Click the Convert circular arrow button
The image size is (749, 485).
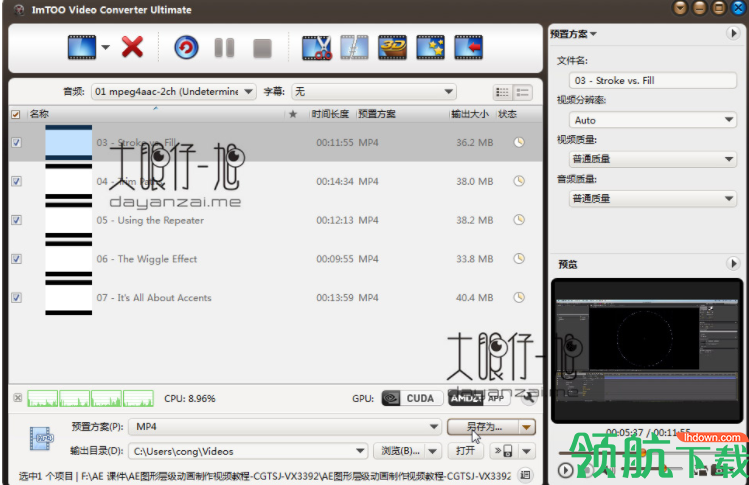pos(186,47)
